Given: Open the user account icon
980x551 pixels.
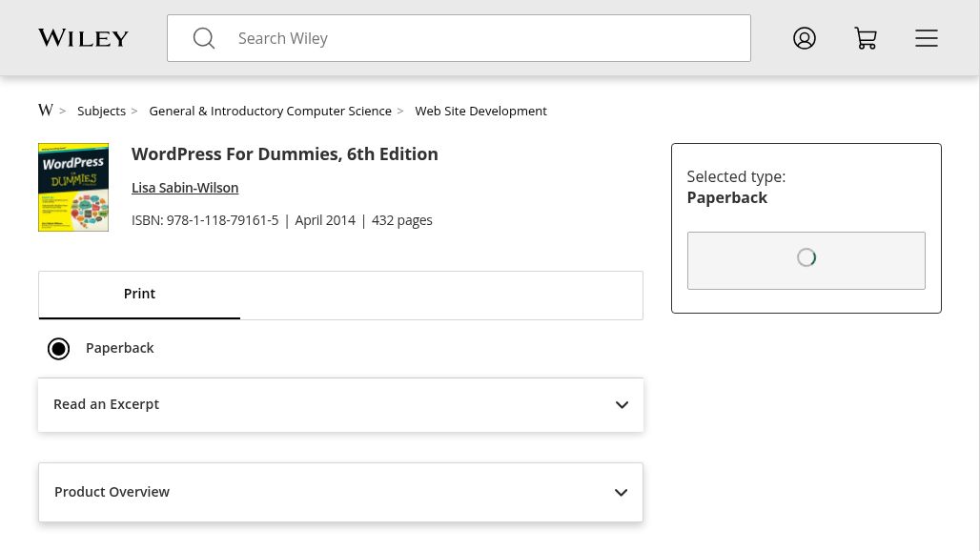Looking at the screenshot, I should point(805,38).
